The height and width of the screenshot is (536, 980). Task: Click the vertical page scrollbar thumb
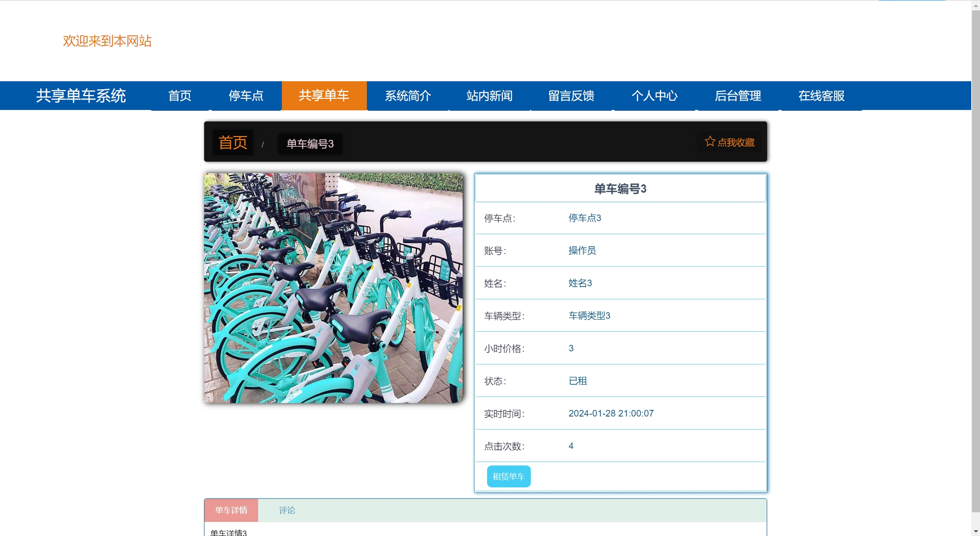(976, 261)
